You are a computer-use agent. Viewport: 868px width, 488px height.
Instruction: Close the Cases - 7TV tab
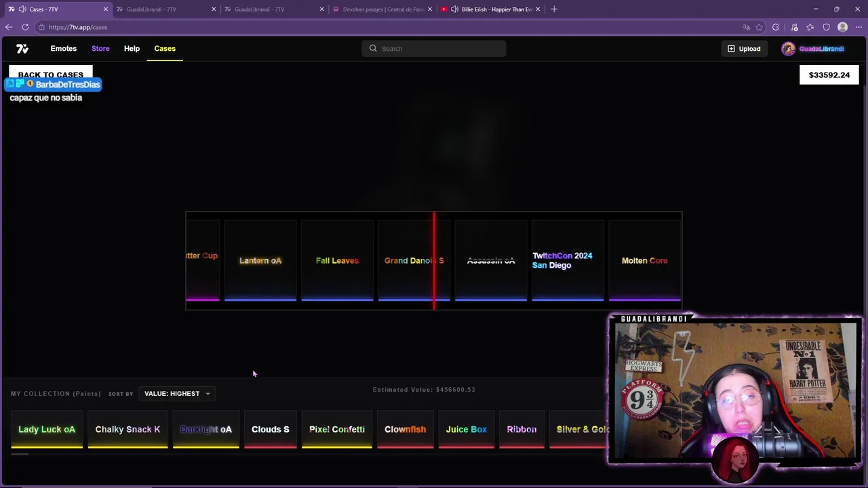[106, 9]
